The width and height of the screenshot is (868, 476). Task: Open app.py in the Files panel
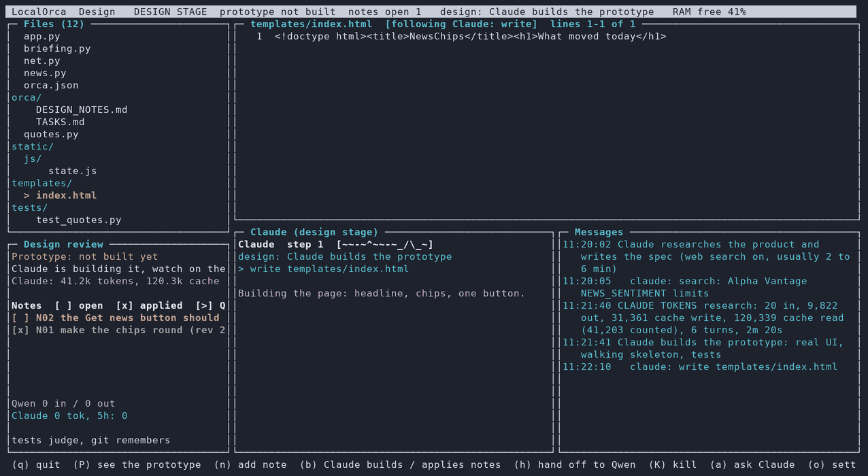(42, 36)
